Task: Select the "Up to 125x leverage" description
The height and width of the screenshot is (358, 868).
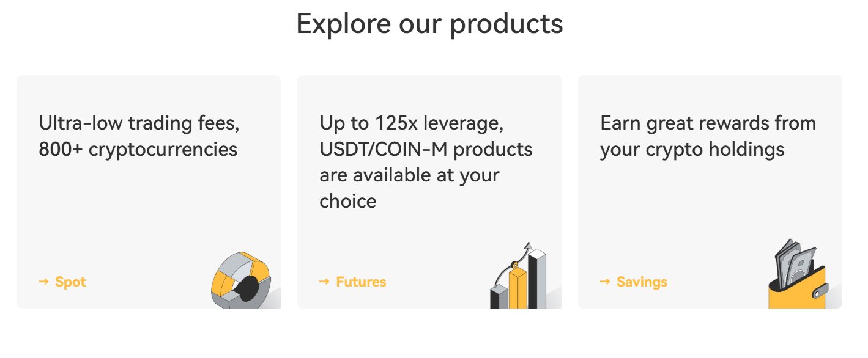Action: pos(426,162)
